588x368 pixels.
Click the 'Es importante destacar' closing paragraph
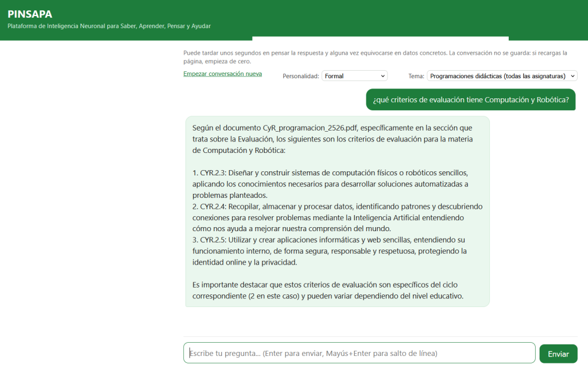coord(328,290)
